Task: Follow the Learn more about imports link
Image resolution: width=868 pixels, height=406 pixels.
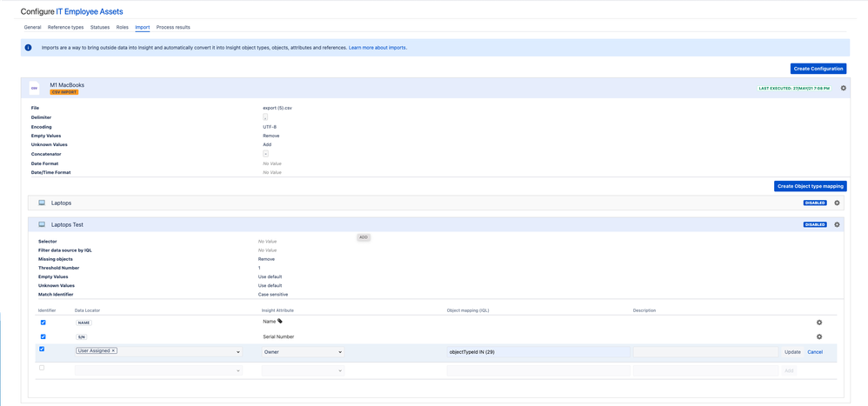Action: (377, 48)
